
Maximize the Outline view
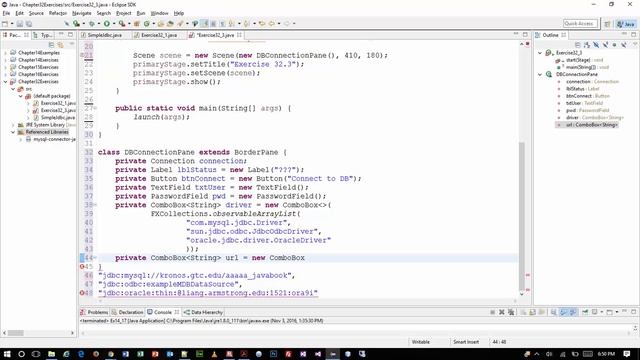pos(633,35)
